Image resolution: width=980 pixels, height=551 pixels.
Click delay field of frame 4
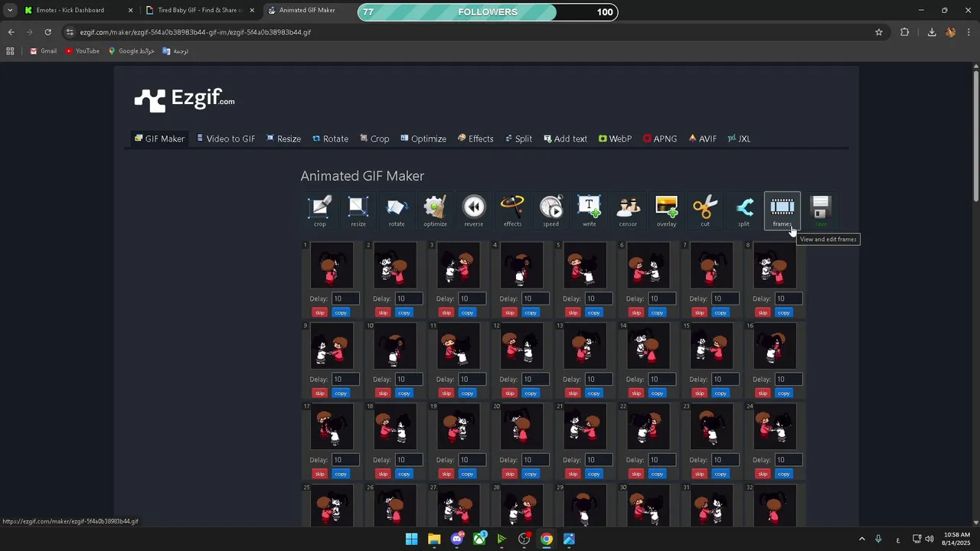[535, 298]
